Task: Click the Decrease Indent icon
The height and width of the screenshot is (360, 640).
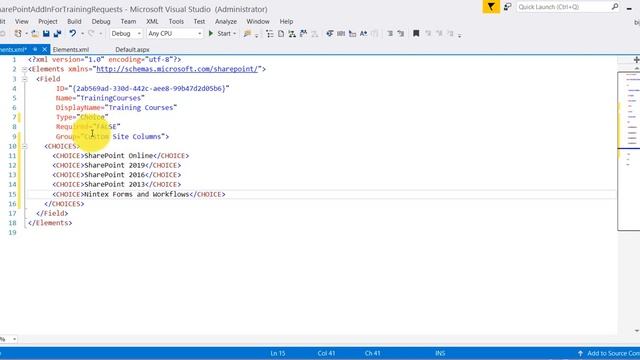Action: (x=390, y=34)
